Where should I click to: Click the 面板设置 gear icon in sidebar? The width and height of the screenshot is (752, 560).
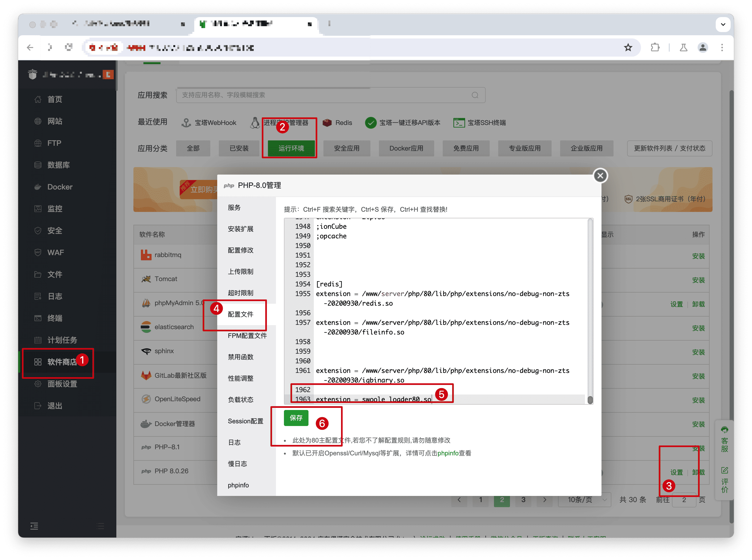click(38, 384)
